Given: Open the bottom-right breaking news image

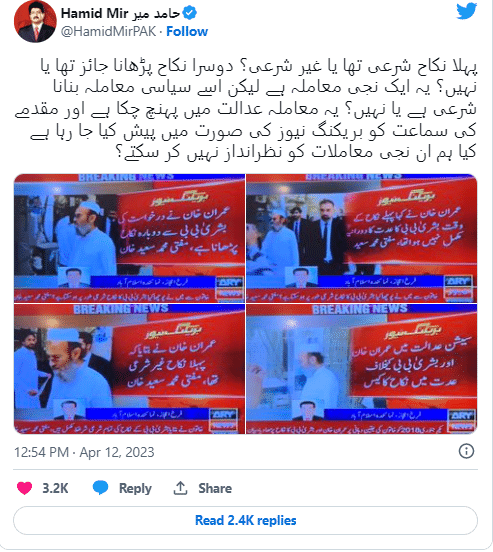Looking at the screenshot, I should pos(362,369).
